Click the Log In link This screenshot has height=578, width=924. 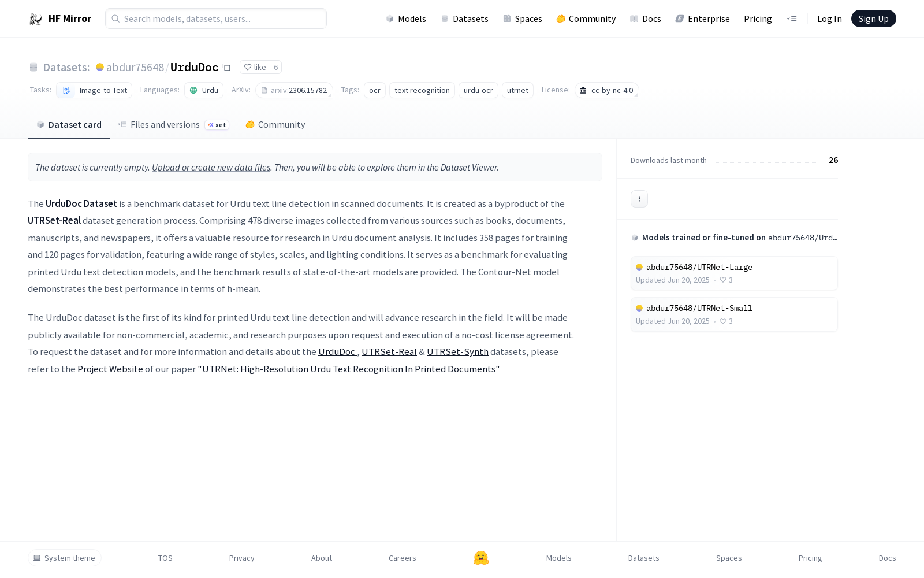coord(829,18)
